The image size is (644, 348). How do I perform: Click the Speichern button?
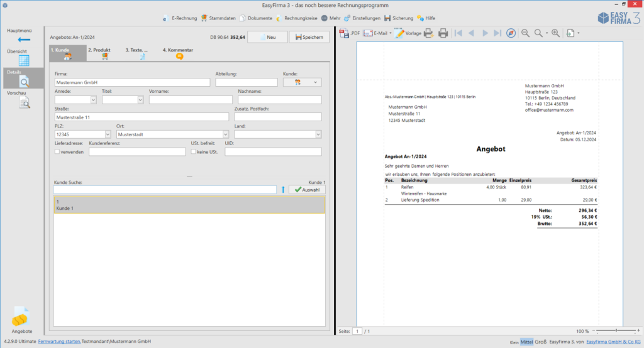click(x=309, y=38)
